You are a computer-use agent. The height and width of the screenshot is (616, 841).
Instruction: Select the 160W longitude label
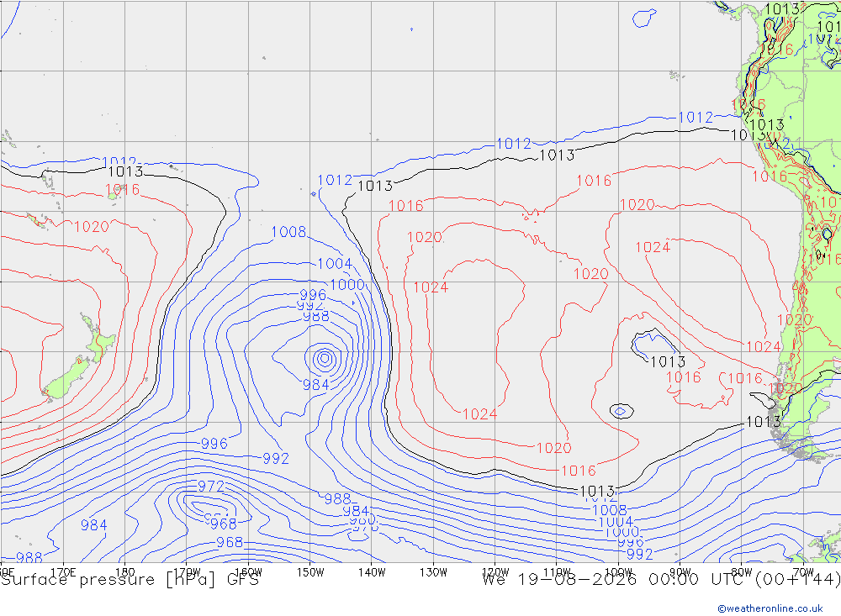pos(248,572)
